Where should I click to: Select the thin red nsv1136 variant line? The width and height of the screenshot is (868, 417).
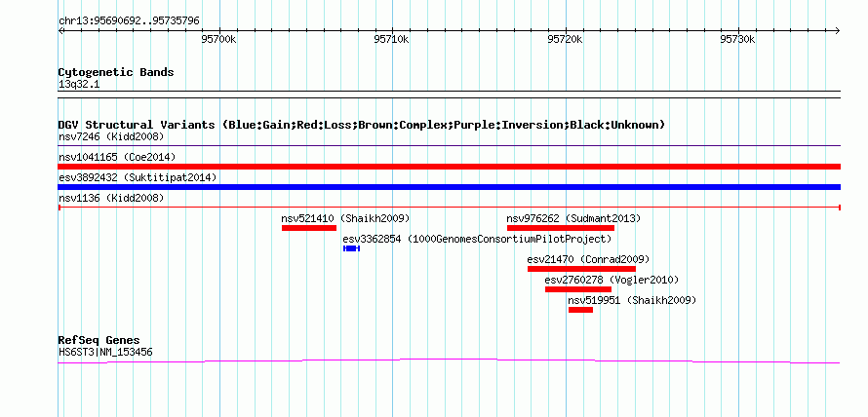[x=450, y=208]
